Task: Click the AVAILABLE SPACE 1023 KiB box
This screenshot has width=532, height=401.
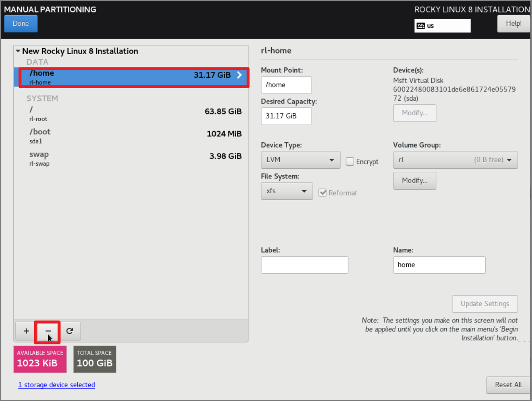Action: coord(40,359)
